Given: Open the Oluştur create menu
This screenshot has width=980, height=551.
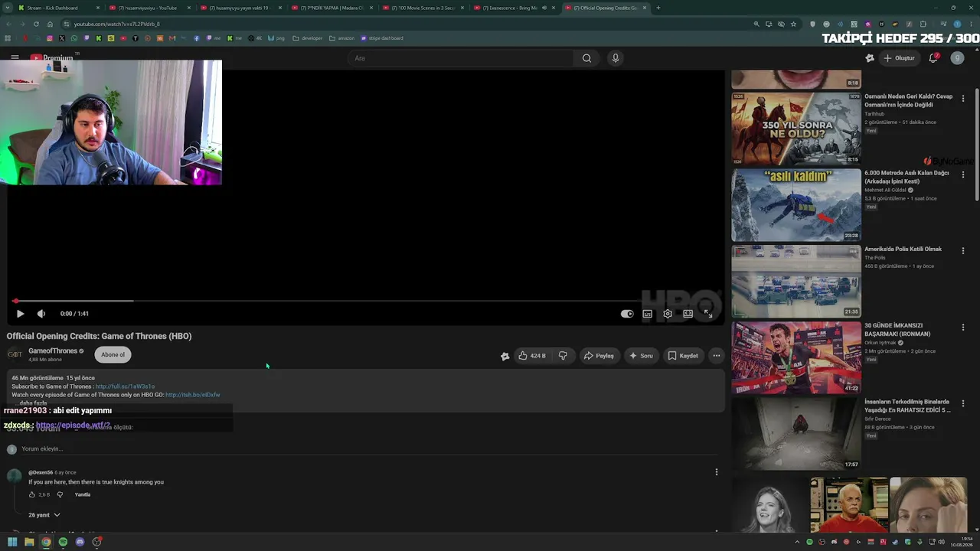Looking at the screenshot, I should coord(900,58).
